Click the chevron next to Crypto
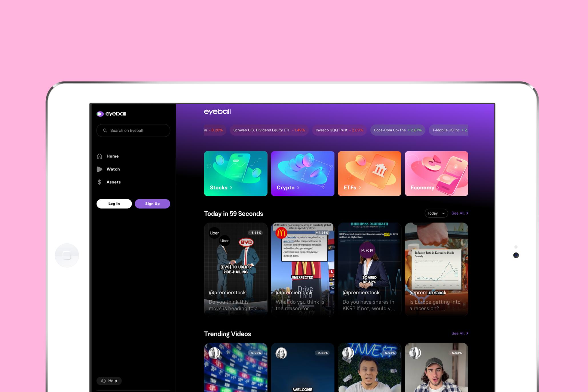The width and height of the screenshot is (588, 392). 298,188
